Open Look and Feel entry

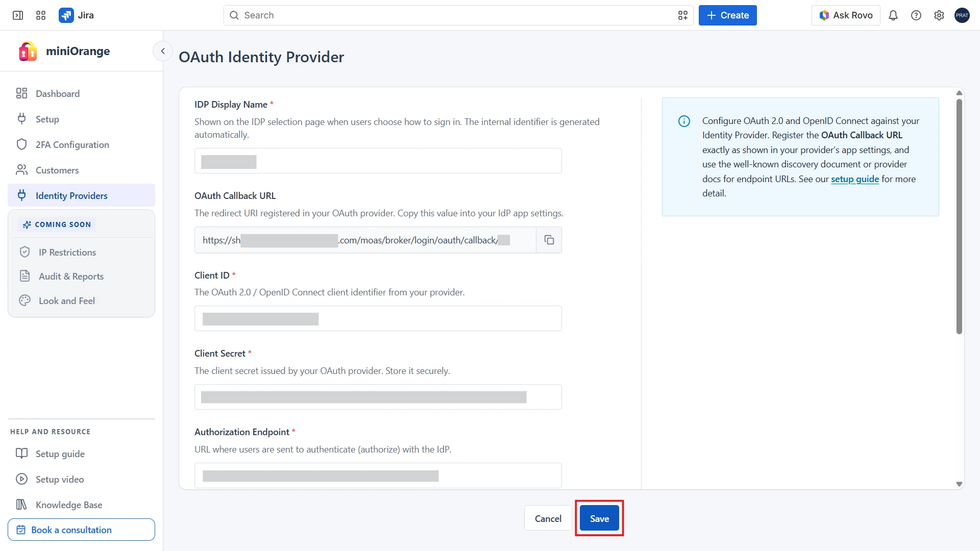[82, 300]
